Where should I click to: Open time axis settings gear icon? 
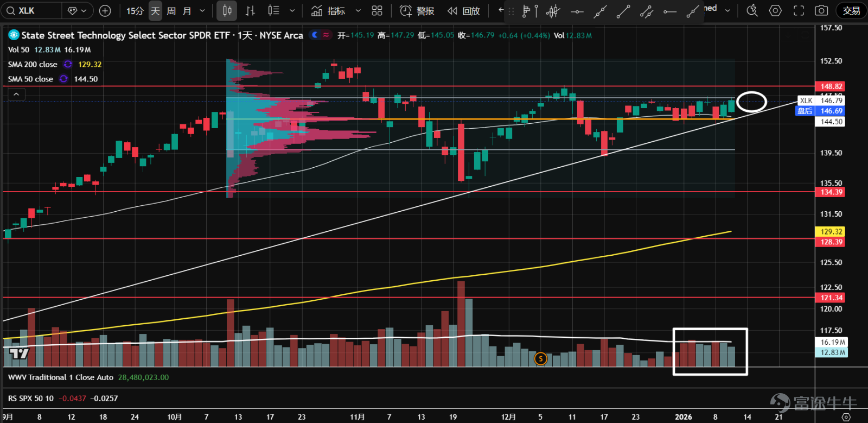[x=845, y=417]
